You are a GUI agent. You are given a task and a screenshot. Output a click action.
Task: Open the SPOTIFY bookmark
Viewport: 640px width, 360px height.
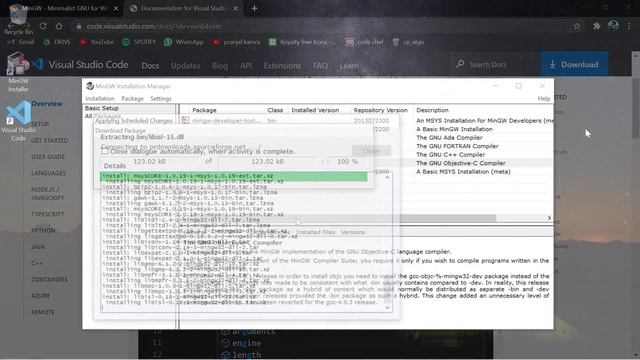tap(139, 42)
